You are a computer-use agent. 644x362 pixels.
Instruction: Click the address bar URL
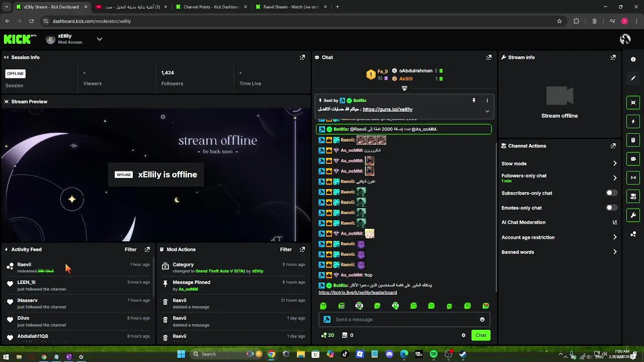click(x=92, y=21)
